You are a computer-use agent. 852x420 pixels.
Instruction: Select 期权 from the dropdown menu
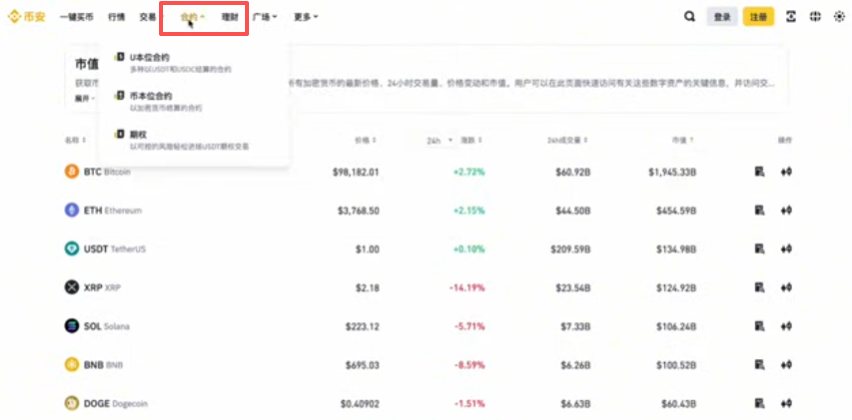pos(194,140)
